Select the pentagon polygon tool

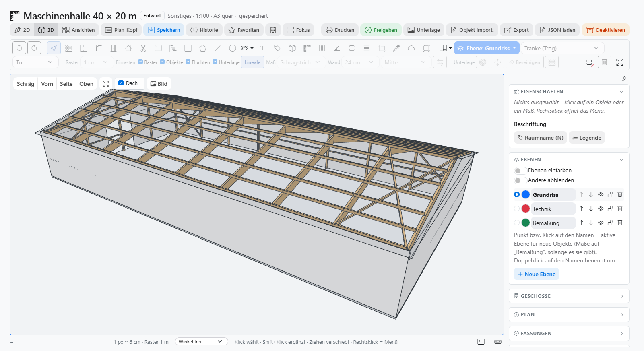point(203,48)
